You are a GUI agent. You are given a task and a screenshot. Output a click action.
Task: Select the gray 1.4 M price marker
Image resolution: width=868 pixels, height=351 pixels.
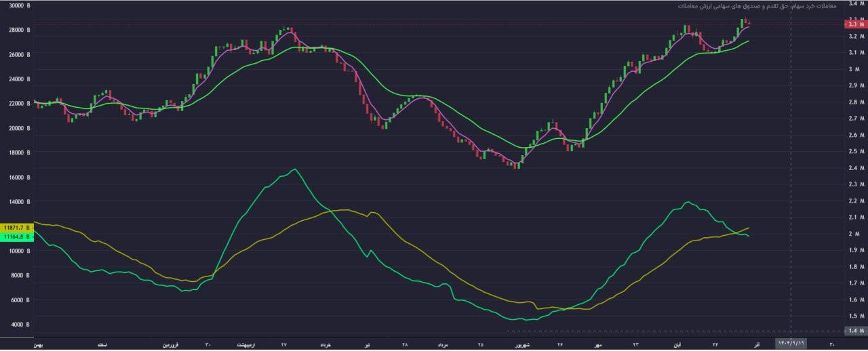point(853,331)
